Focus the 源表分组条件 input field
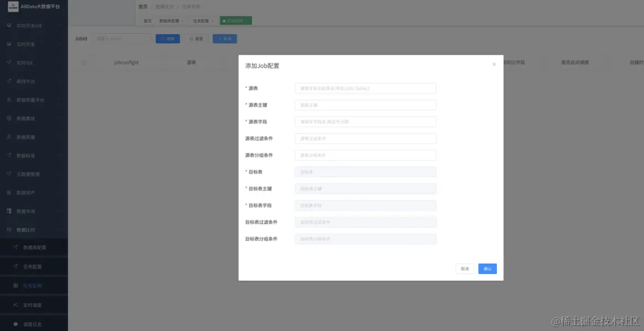The height and width of the screenshot is (331, 644). (x=366, y=155)
